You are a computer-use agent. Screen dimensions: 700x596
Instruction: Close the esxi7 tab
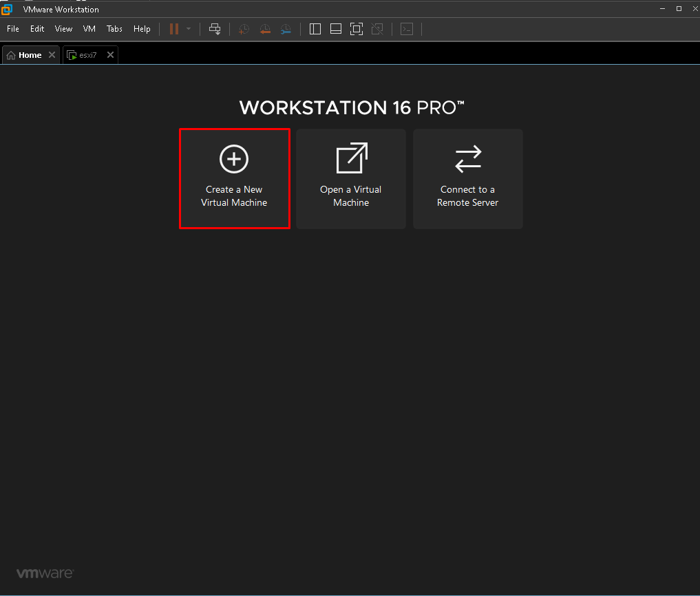110,55
